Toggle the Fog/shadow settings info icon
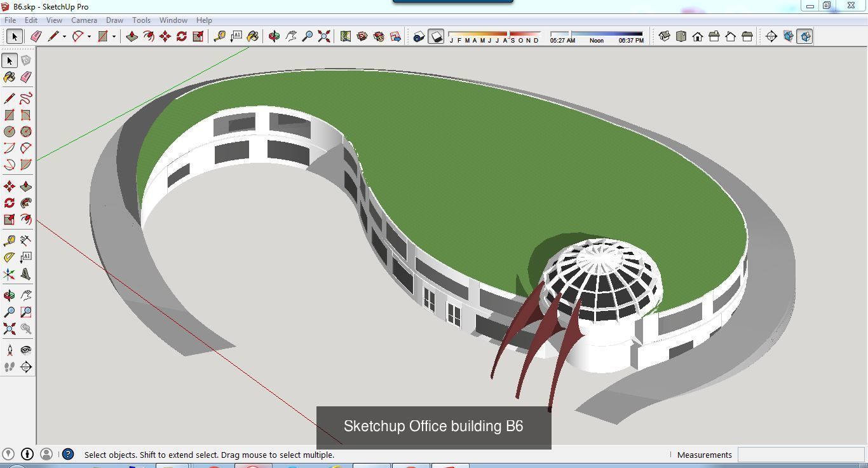Image resolution: width=868 pixels, height=468 pixels. pos(419,36)
